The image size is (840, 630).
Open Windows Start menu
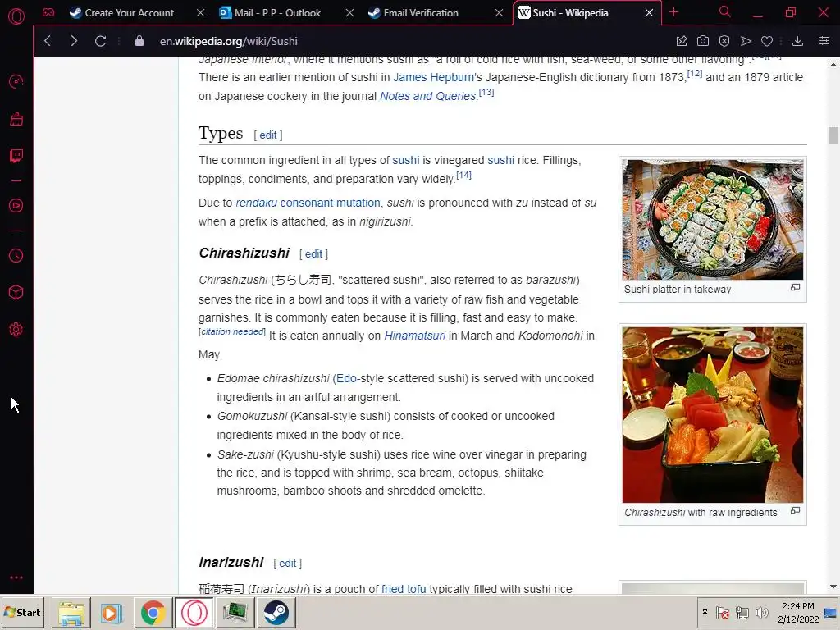point(22,612)
